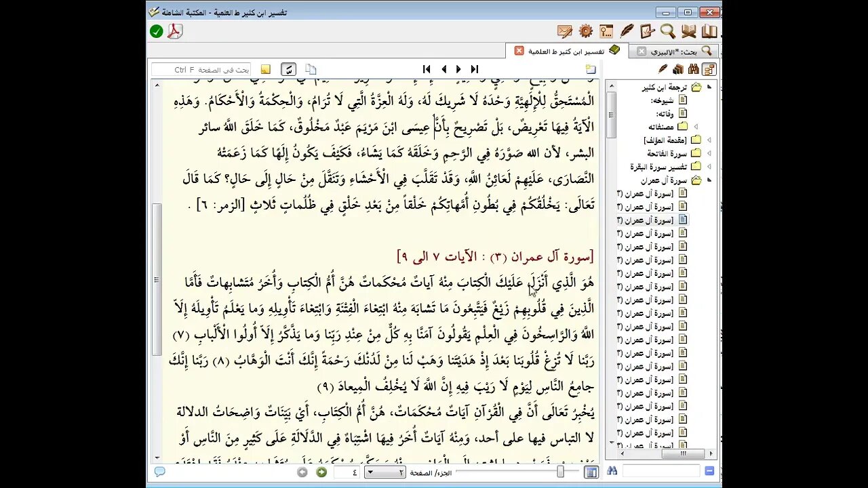Expand the تفسير سورة البقرة folder node
This screenshot has width=868, height=488.
click(709, 167)
